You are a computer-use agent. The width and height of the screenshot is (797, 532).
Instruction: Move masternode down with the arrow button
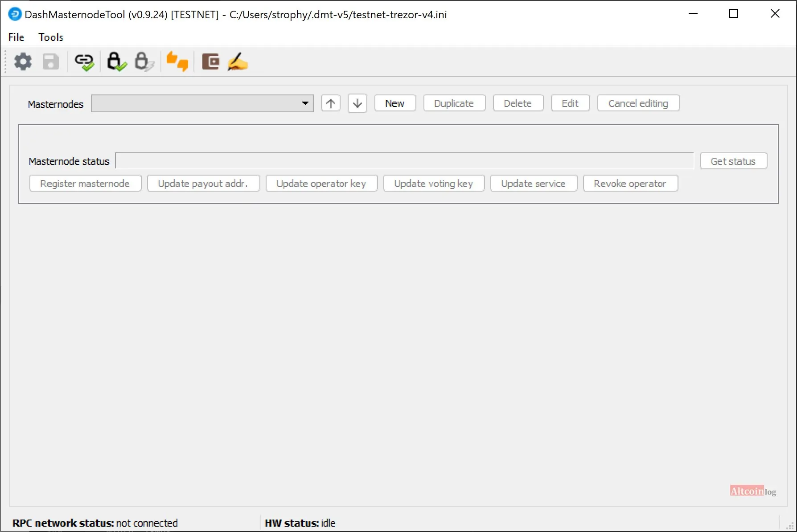pos(357,103)
